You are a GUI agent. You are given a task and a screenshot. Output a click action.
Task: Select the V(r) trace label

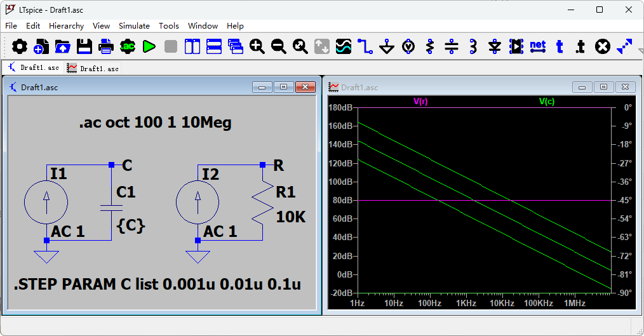[420, 102]
